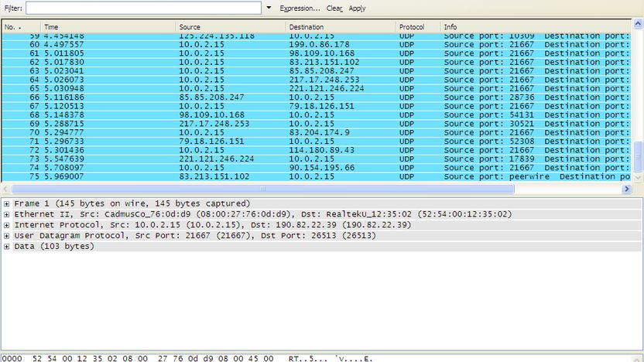This screenshot has width=644, height=362.
Task: Select Ethernet II Src CadmusCo line
Action: pos(327,214)
